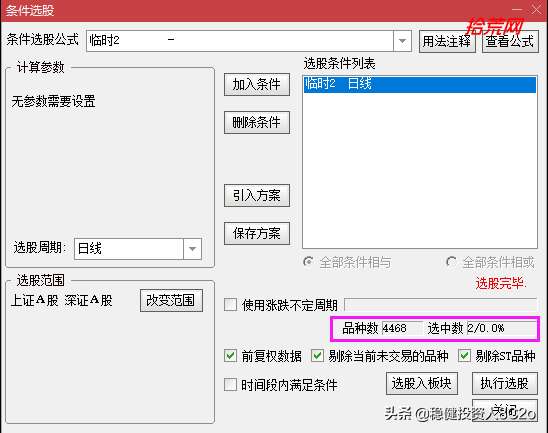Viewport: 548px width, 433px height.
Task: Click the 删除条件 button
Action: (257, 122)
